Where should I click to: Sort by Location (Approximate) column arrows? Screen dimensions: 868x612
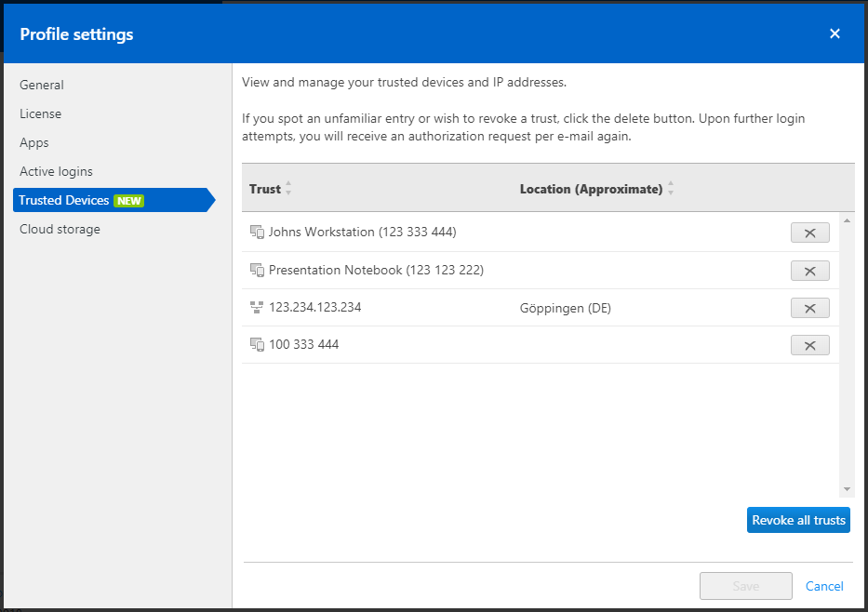point(671,189)
